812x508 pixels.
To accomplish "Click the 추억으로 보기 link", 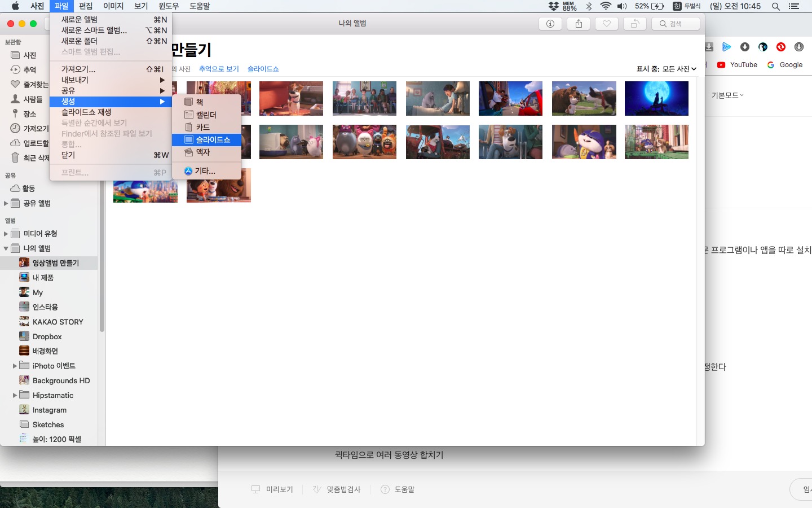I will click(x=219, y=69).
